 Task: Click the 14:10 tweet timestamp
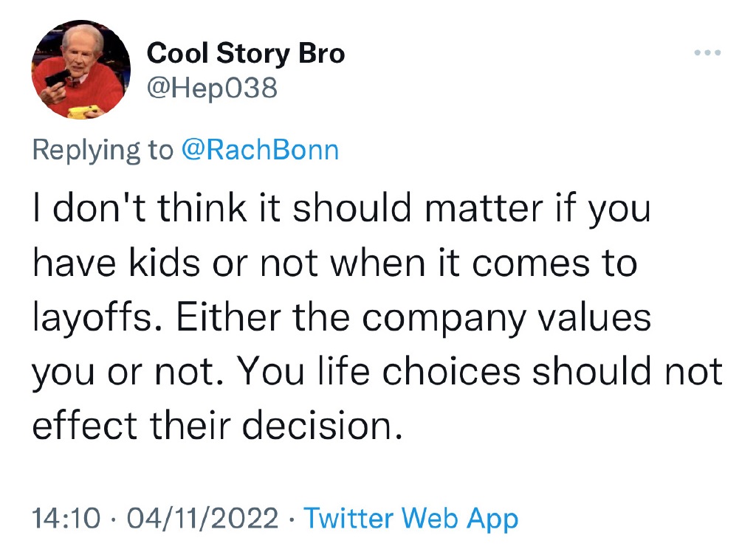(66, 518)
